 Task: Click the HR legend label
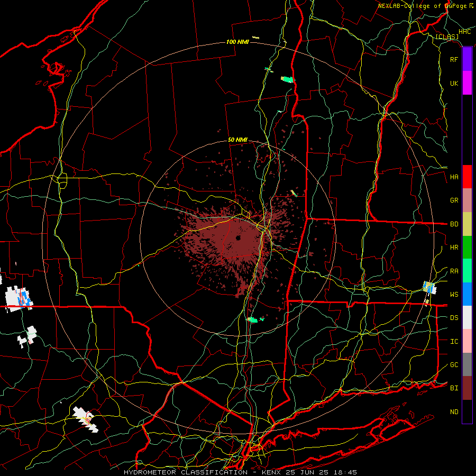tap(454, 248)
